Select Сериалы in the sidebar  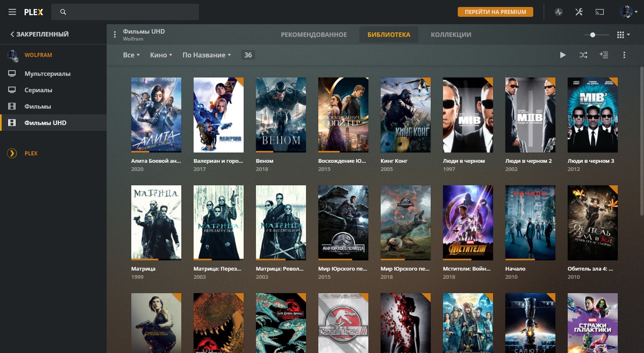(x=38, y=90)
